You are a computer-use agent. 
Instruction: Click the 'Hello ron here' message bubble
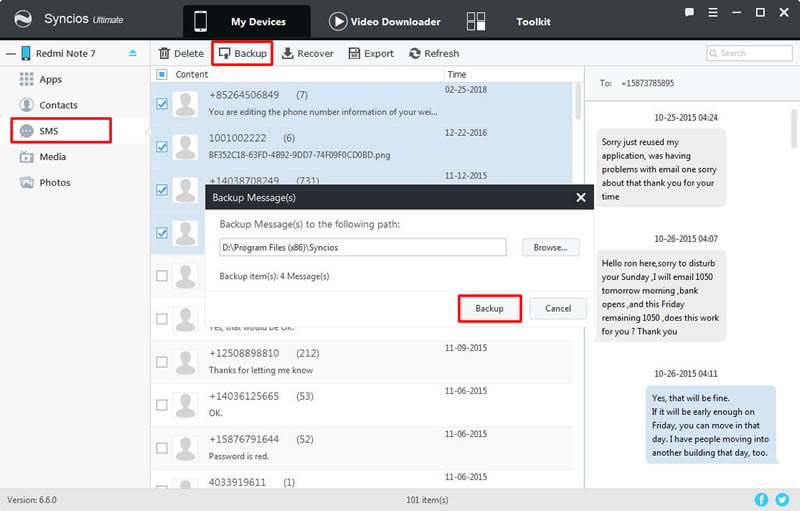661,297
